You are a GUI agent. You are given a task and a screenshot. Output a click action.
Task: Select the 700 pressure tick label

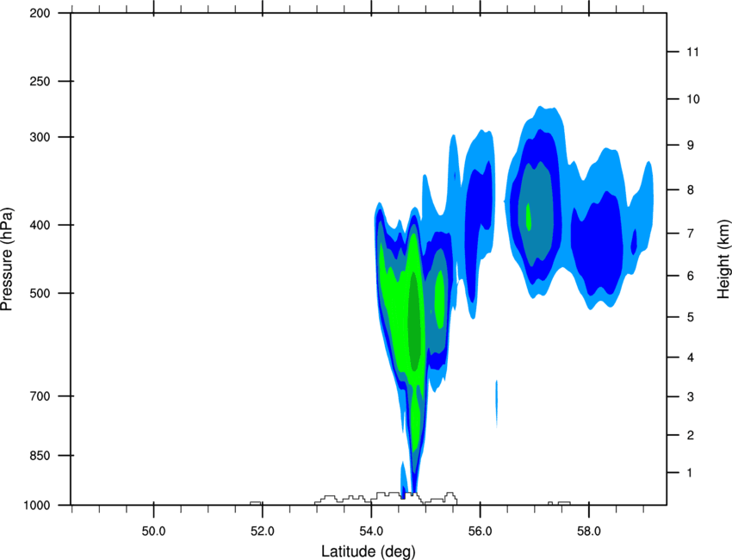(40, 396)
